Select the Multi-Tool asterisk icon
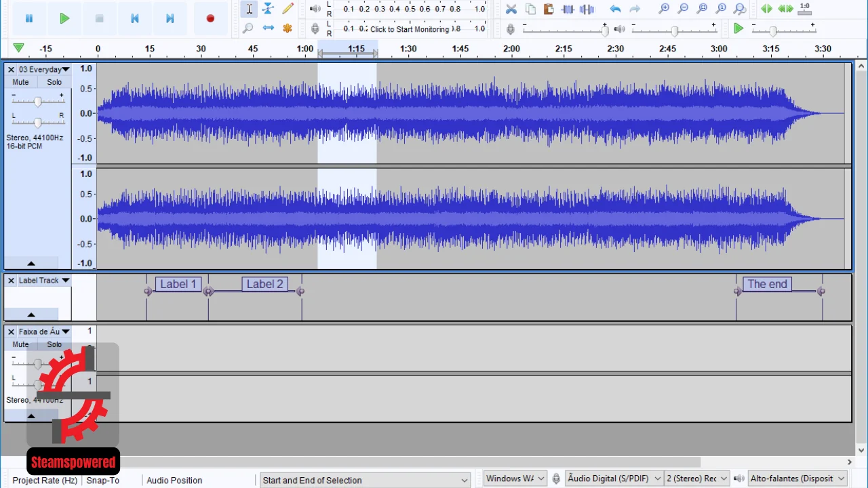 tap(288, 28)
